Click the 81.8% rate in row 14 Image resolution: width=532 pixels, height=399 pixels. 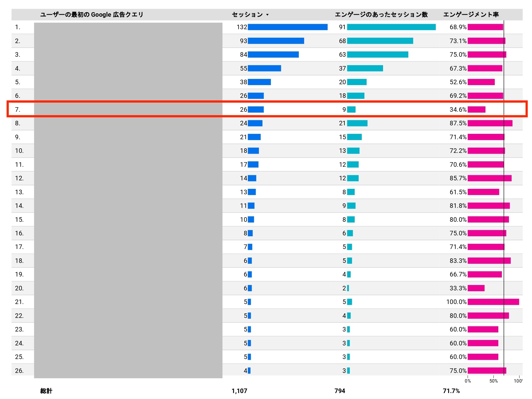[x=458, y=206]
